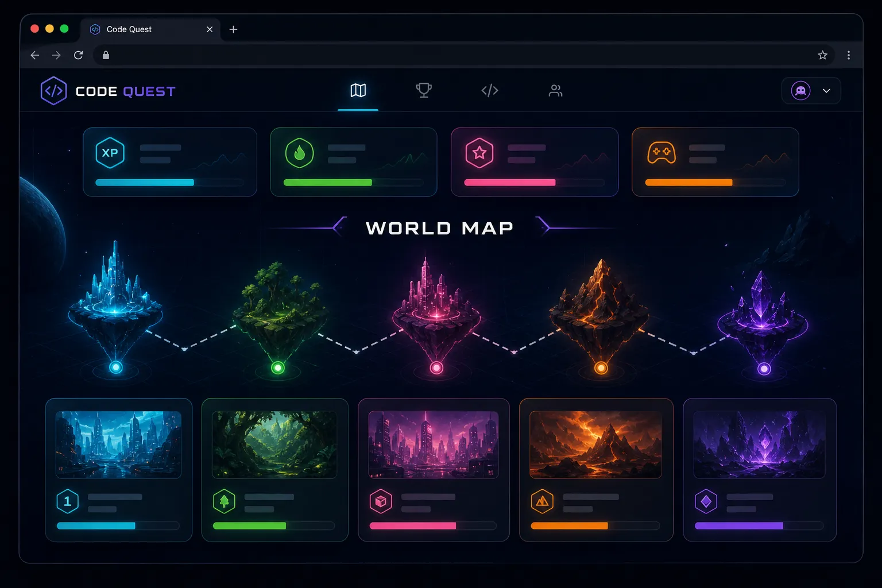Open the browser three-dot menu
The width and height of the screenshot is (882, 588).
(x=849, y=55)
